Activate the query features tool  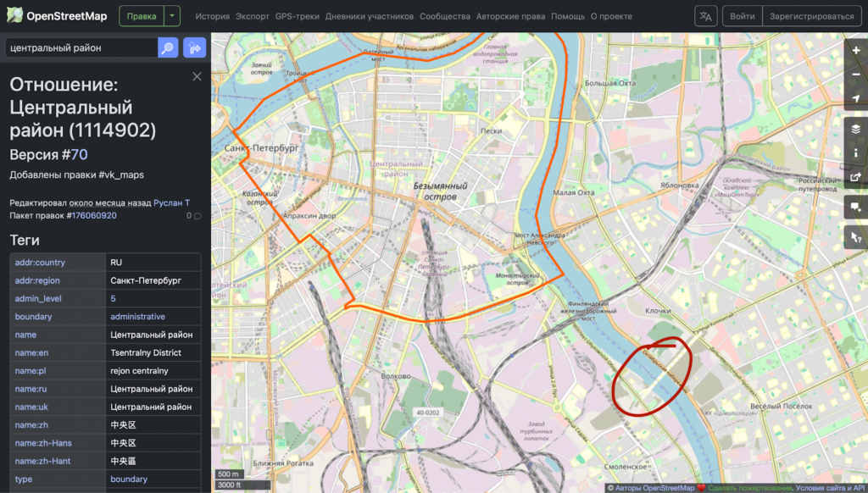pos(856,237)
